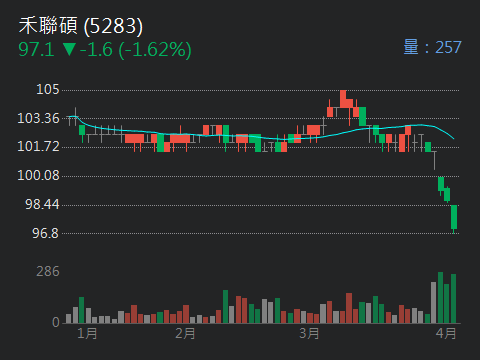Screen dimensions: 480x360
Task: Click the 0 volume axis label
Action: [56, 322]
